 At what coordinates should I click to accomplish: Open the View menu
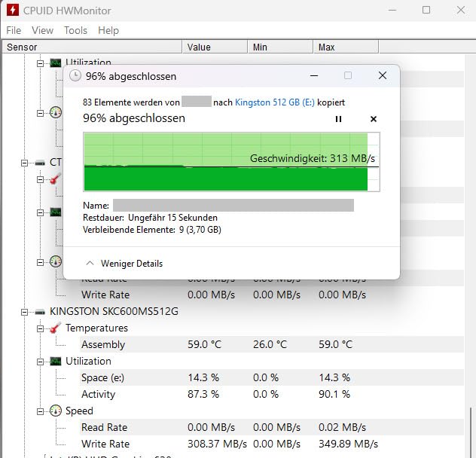point(42,30)
